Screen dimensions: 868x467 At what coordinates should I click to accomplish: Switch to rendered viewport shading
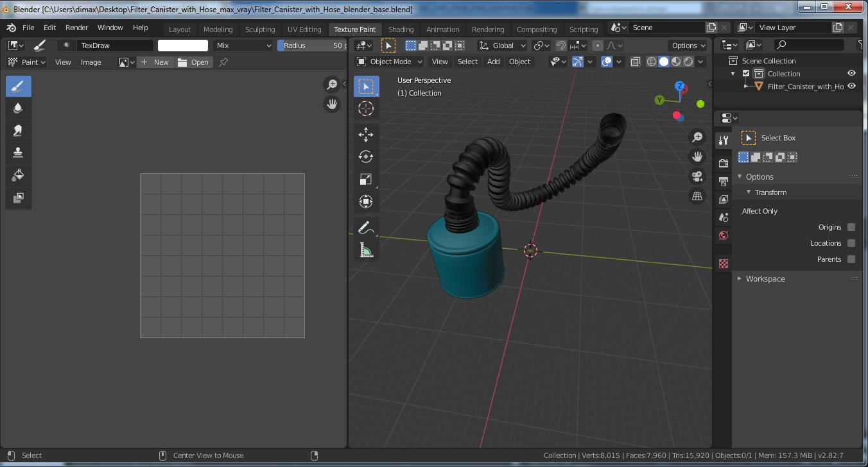coord(688,62)
